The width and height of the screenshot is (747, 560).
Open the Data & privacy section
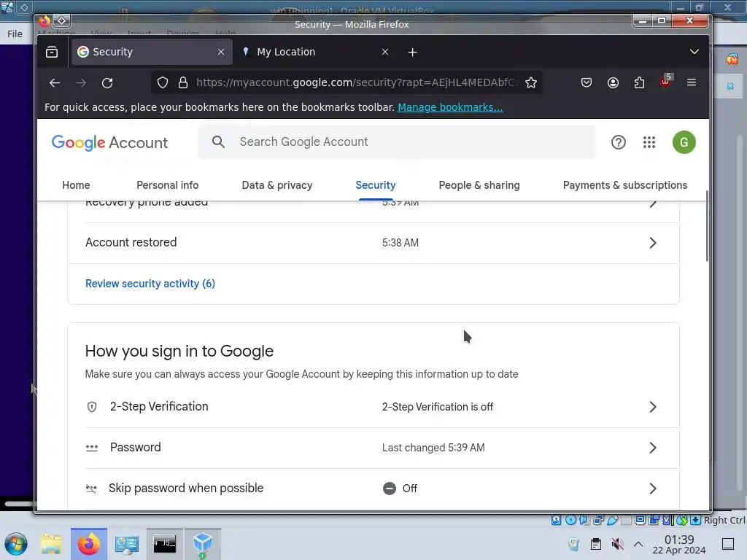coord(277,185)
